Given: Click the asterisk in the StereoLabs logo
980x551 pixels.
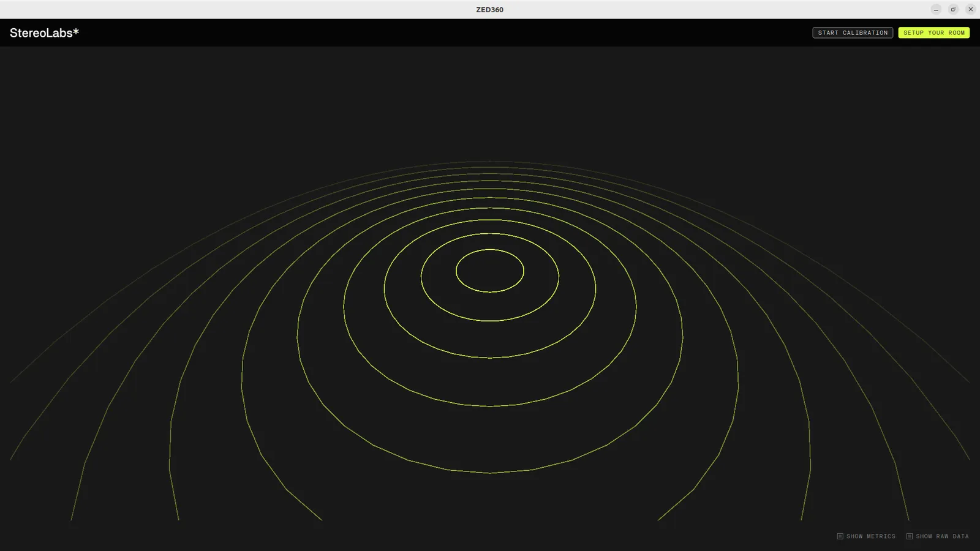Looking at the screenshot, I should click(76, 31).
